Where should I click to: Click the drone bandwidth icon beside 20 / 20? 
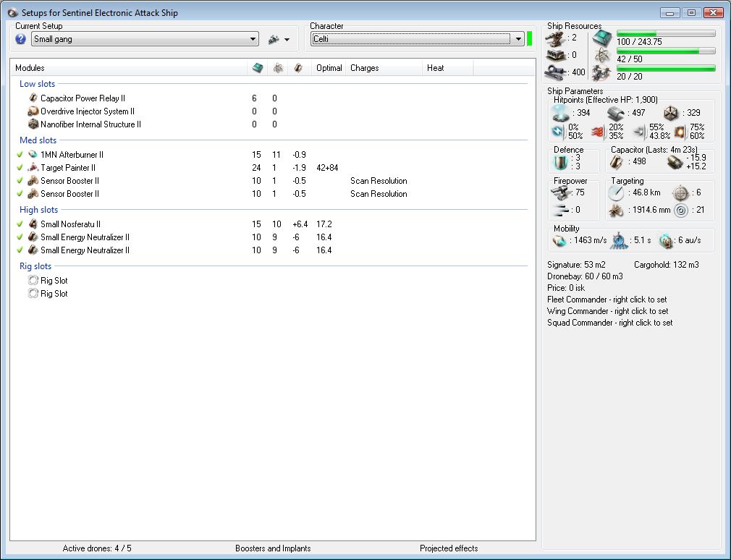[x=602, y=73]
